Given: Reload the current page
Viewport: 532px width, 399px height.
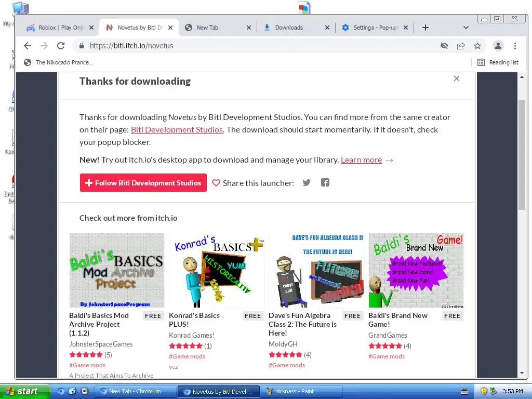Looking at the screenshot, I should (x=61, y=46).
